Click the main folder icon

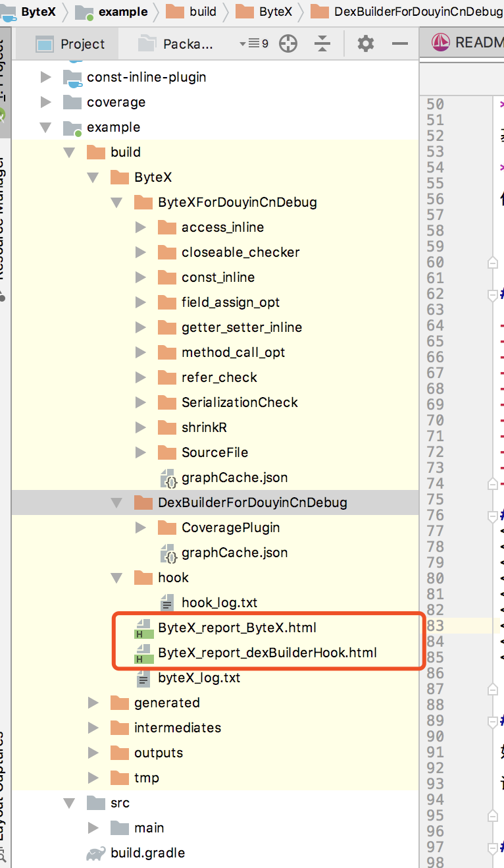(120, 828)
